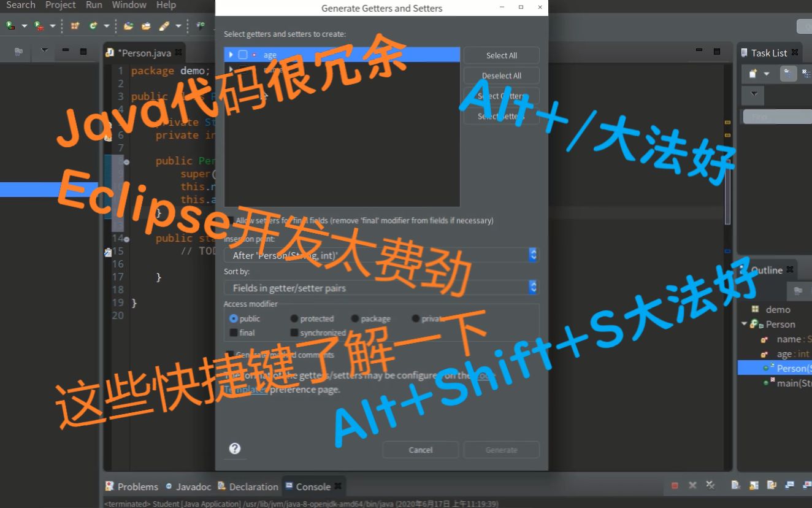Click the Find field in Task List
The width and height of the screenshot is (812, 508).
[x=778, y=117]
